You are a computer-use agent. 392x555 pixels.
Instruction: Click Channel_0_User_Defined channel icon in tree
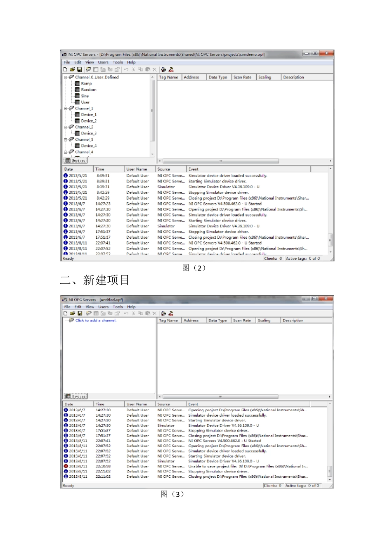[x=71, y=77]
